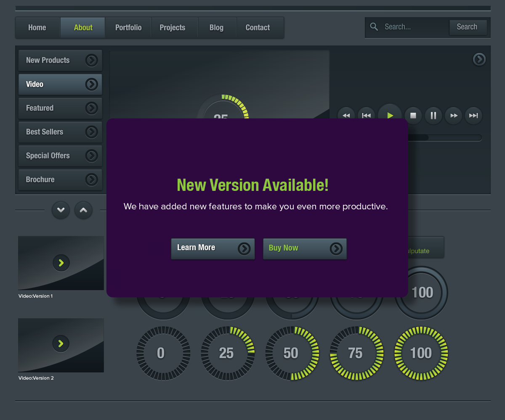Click the arrow icon at the player panel's top right
This screenshot has height=420, width=505.
(479, 59)
